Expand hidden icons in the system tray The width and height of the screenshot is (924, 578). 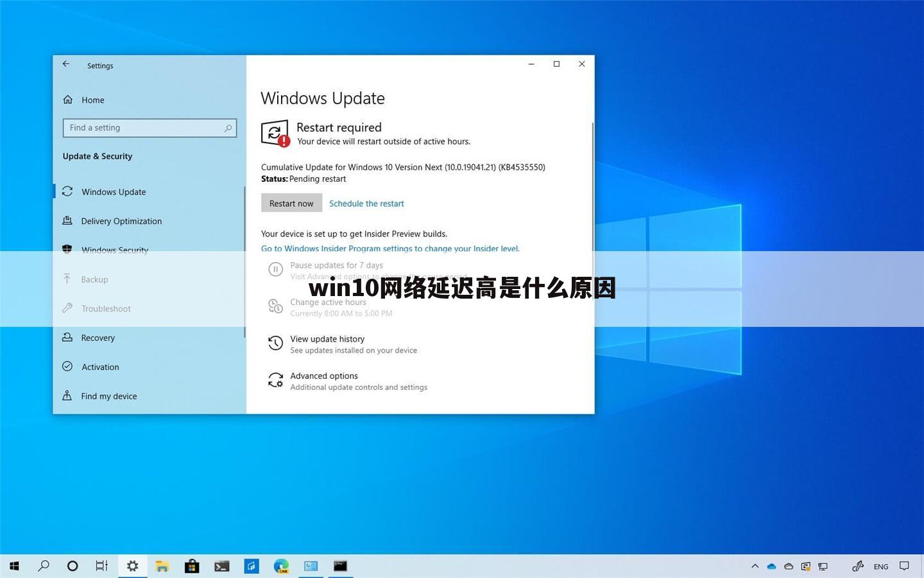(755, 566)
